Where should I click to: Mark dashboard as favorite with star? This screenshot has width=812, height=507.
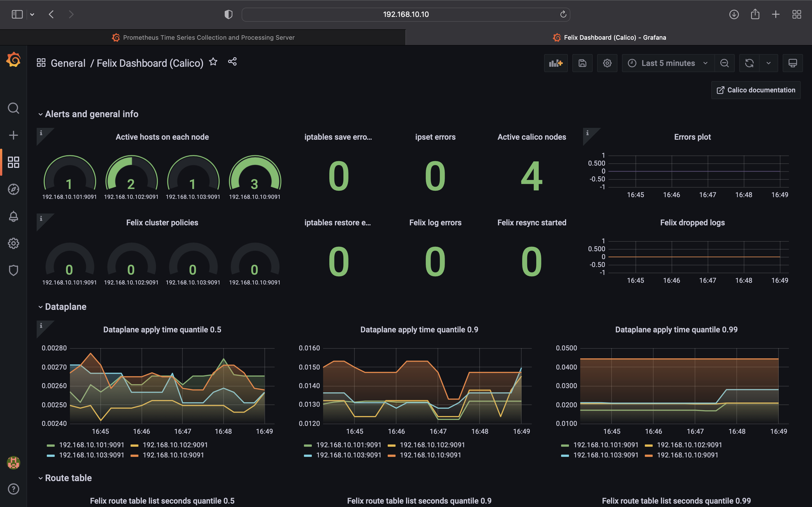pos(213,62)
